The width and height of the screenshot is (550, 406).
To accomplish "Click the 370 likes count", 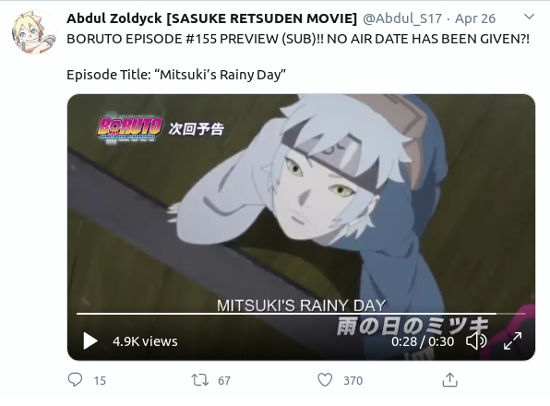I will (x=353, y=381).
